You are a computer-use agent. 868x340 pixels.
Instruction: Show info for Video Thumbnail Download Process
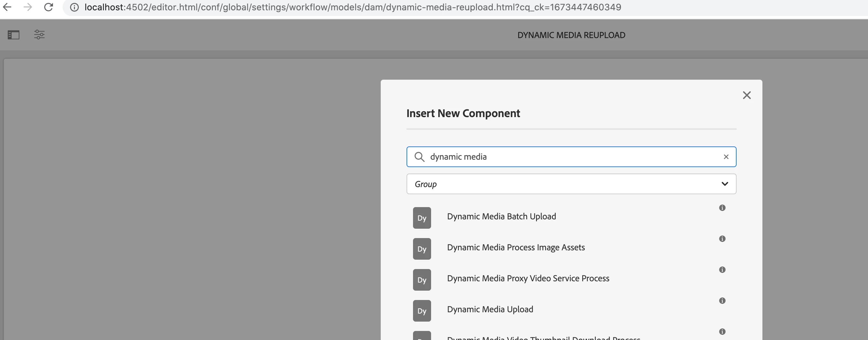[x=722, y=332]
